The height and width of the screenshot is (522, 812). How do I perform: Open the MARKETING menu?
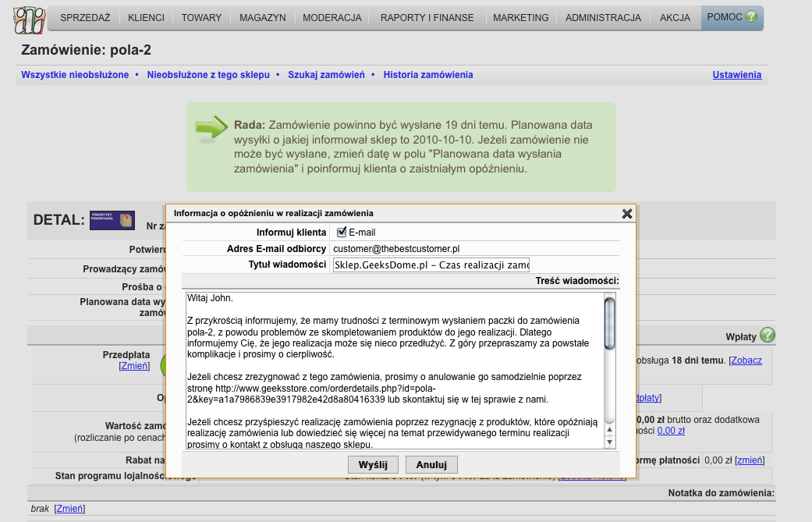521,18
